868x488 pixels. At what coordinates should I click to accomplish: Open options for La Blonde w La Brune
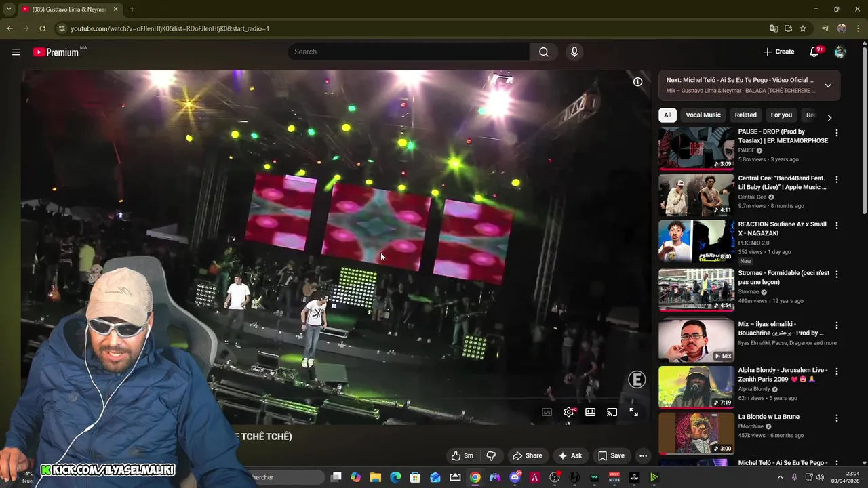[x=837, y=418]
